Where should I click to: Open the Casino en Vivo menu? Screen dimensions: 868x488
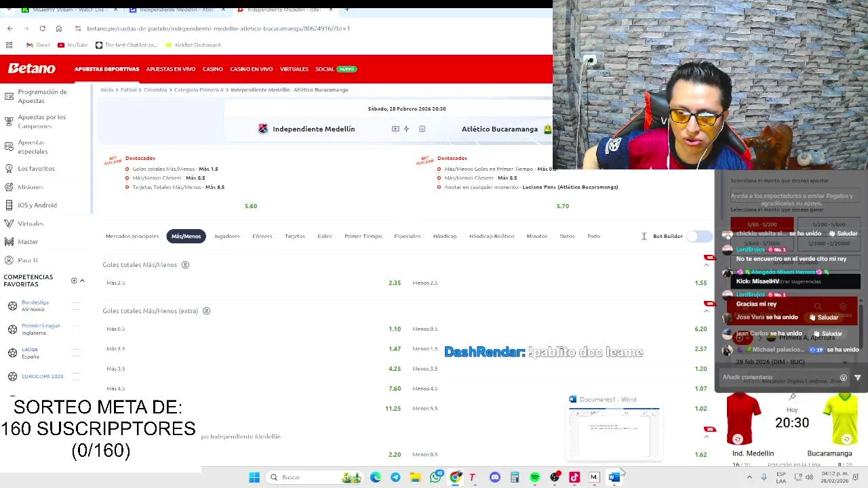click(x=252, y=69)
